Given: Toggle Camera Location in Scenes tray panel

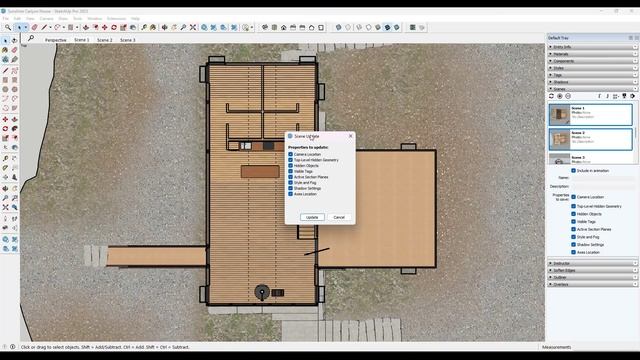Looking at the screenshot, I should [573, 197].
